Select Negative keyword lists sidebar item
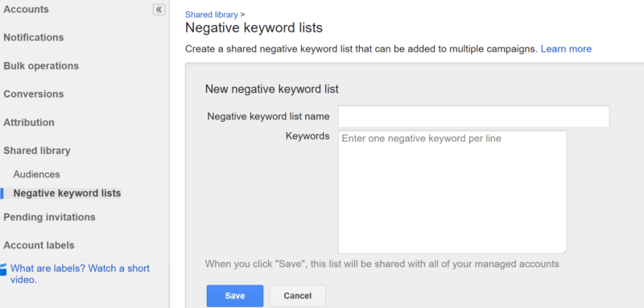This screenshot has height=308, width=644. (x=68, y=194)
